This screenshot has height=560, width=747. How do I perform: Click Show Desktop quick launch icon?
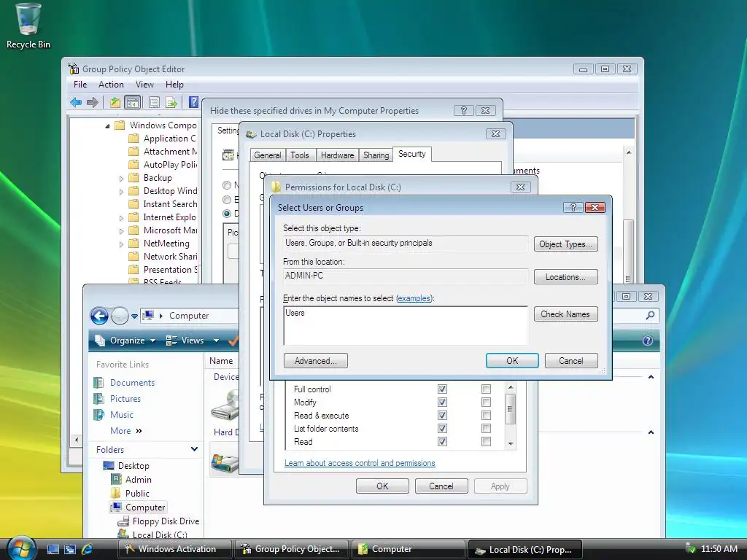pyautogui.click(x=53, y=549)
